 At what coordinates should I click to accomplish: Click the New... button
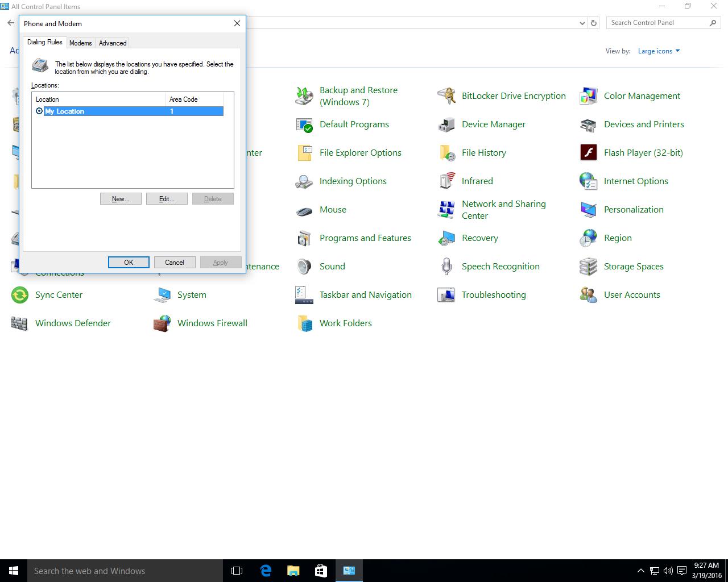pos(121,199)
